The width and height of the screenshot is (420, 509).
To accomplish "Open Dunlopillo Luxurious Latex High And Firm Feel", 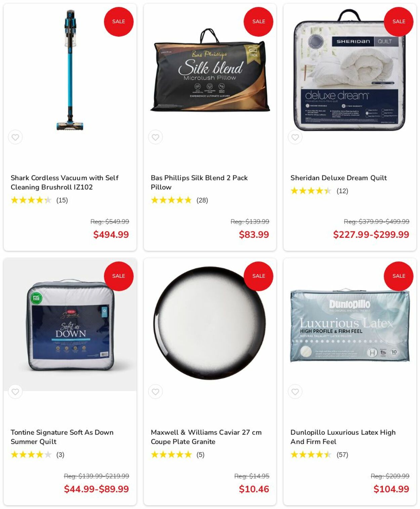I will click(343, 437).
